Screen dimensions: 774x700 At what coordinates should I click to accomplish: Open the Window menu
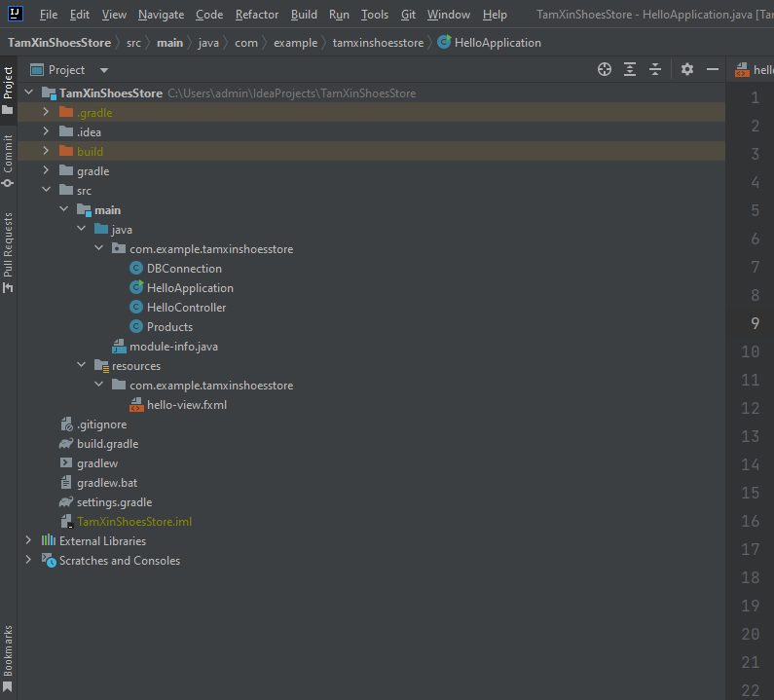pyautogui.click(x=449, y=15)
